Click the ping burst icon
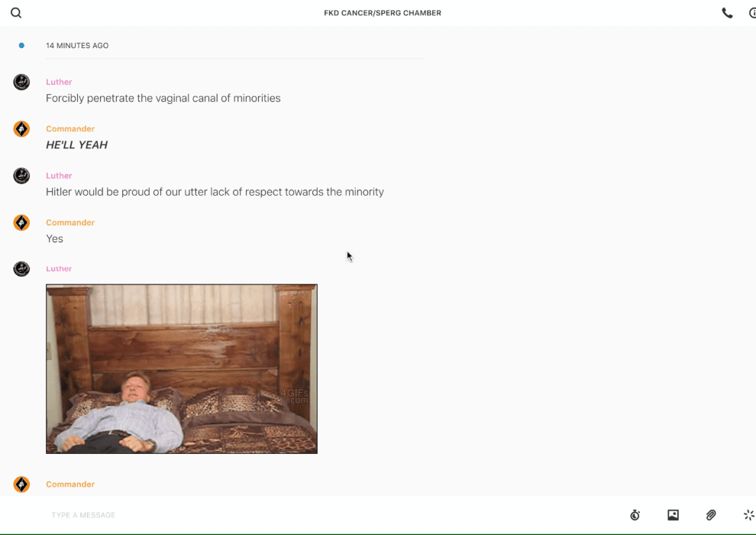The image size is (756, 535). pos(749,514)
